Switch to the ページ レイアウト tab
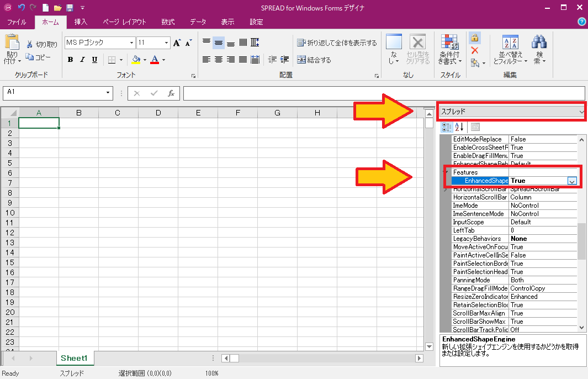The image size is (588, 379). [124, 22]
